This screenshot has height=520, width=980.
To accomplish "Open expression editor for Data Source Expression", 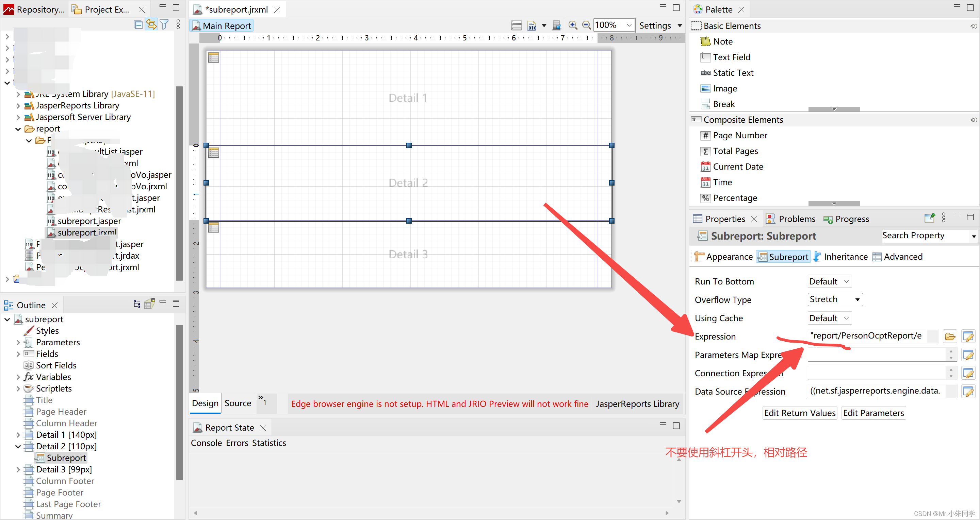I will coord(968,391).
